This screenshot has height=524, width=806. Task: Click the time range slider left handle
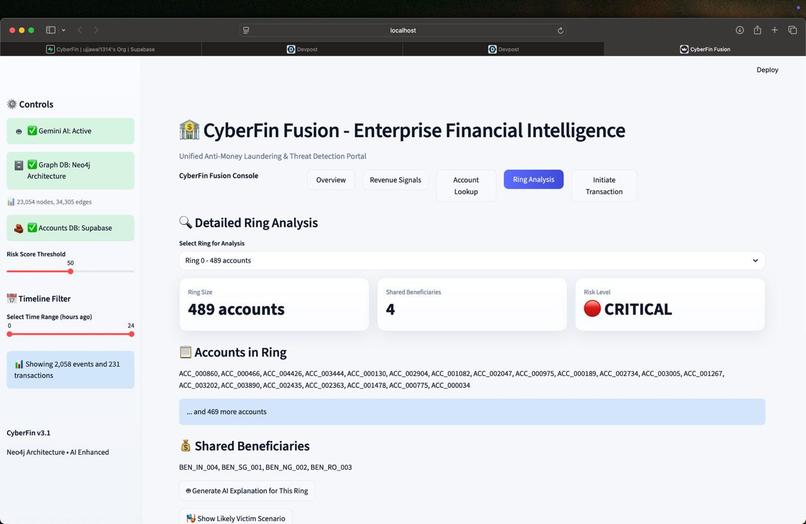9,334
